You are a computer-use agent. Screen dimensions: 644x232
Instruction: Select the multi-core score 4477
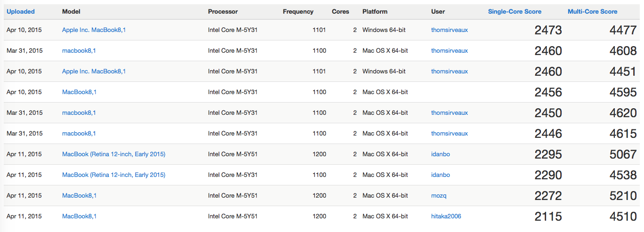coord(623,30)
